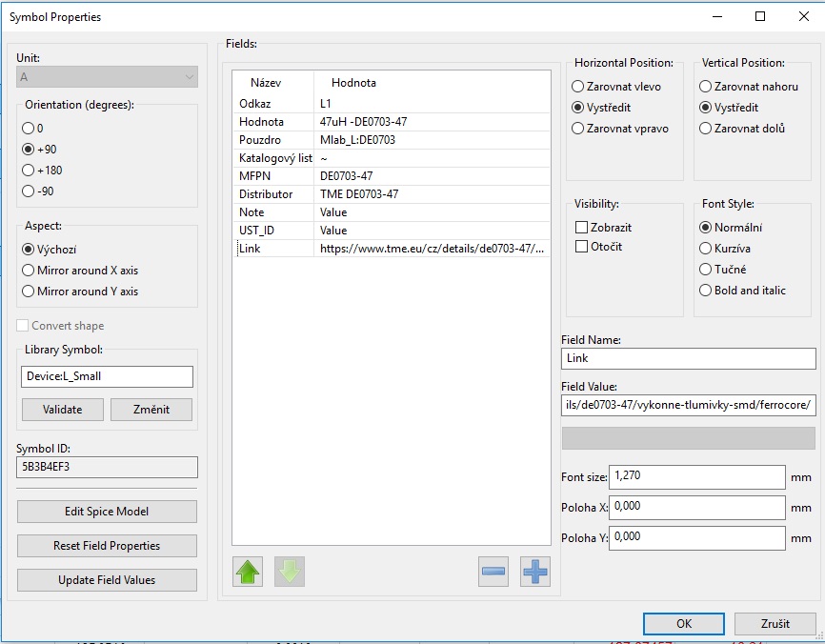Click the Field Value text box
825x644 pixels.
click(689, 406)
